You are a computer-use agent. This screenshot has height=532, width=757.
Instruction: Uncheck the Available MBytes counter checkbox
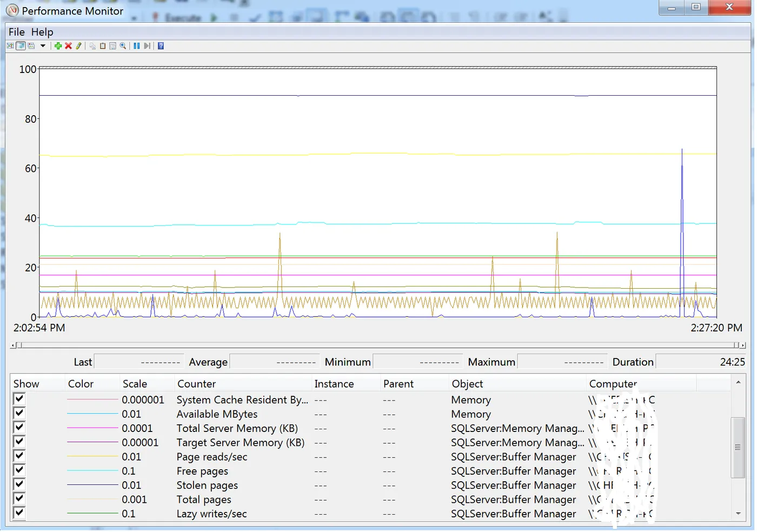tap(19, 413)
